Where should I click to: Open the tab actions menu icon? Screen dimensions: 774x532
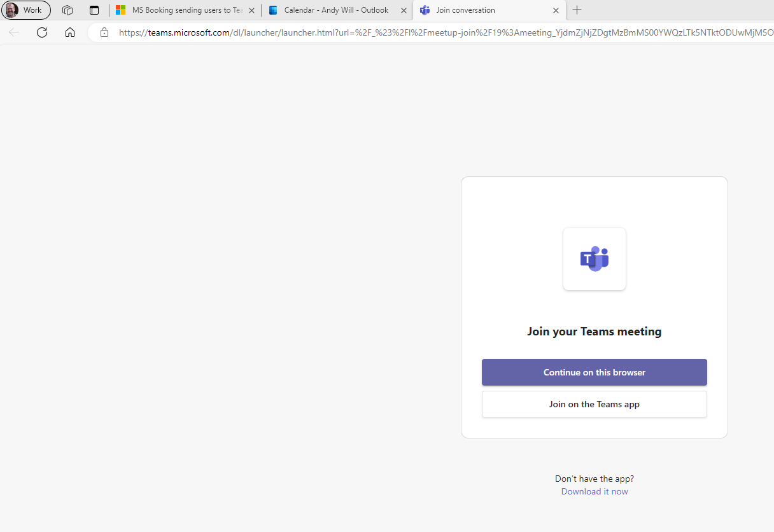tap(94, 10)
